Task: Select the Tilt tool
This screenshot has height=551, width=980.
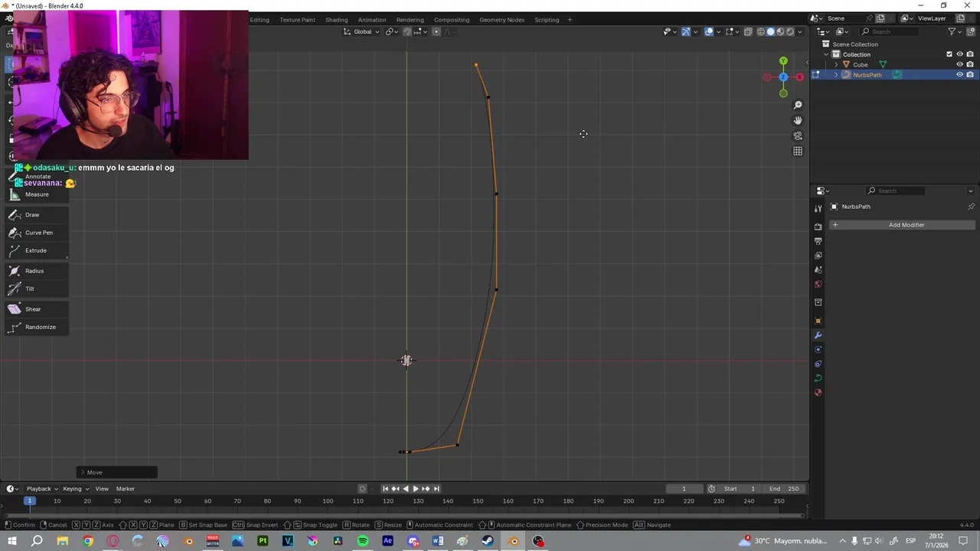Action: click(36, 289)
